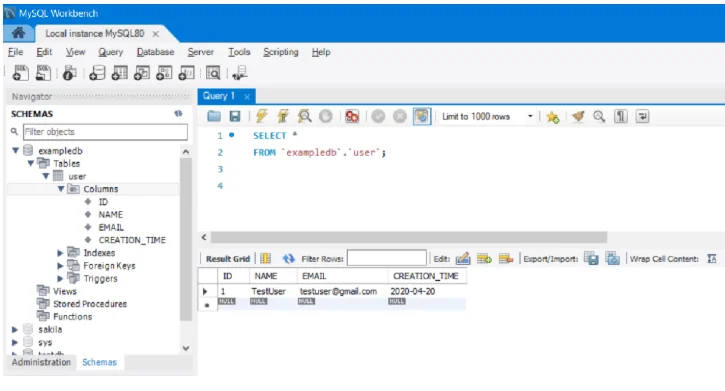Close the Query 1 tab

tap(247, 97)
